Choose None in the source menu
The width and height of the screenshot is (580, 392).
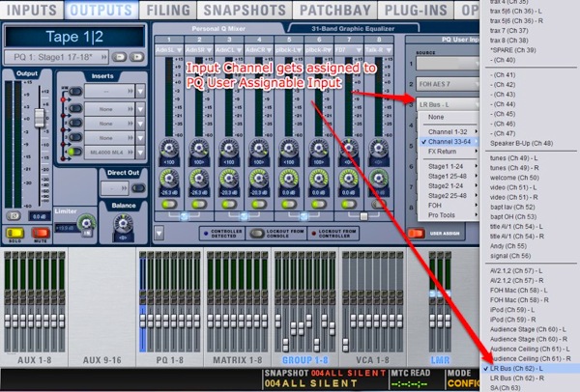tap(449, 117)
